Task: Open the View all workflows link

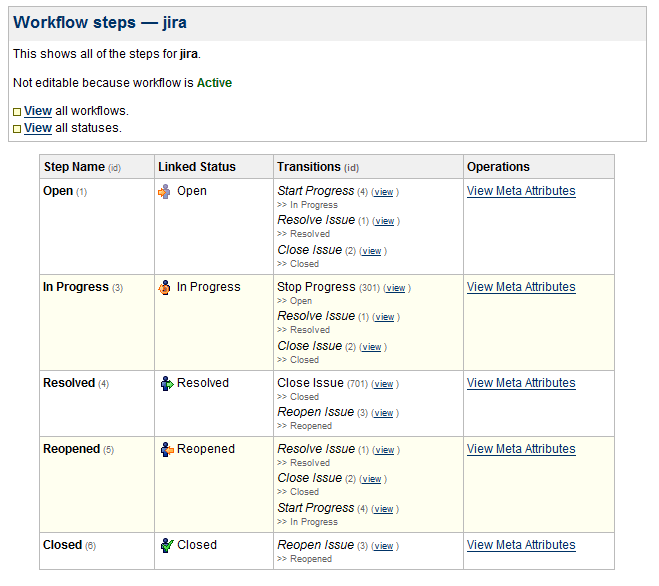Action: [38, 111]
